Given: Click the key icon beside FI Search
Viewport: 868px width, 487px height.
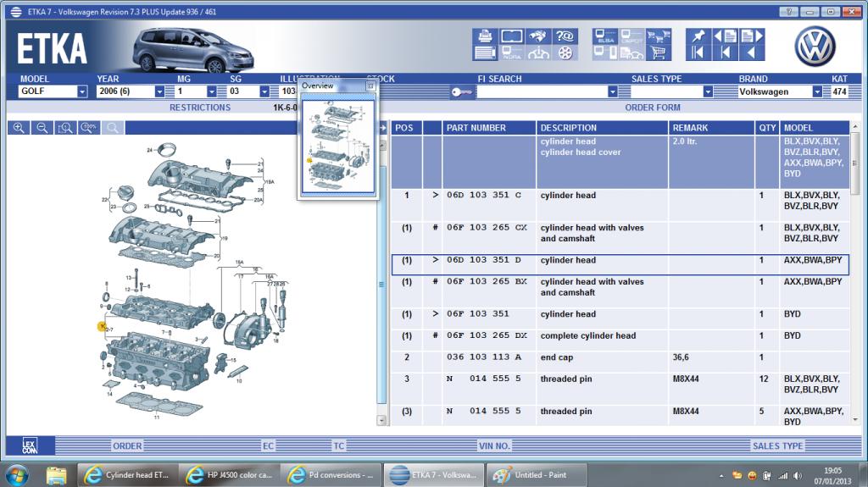Looking at the screenshot, I should pyautogui.click(x=463, y=92).
